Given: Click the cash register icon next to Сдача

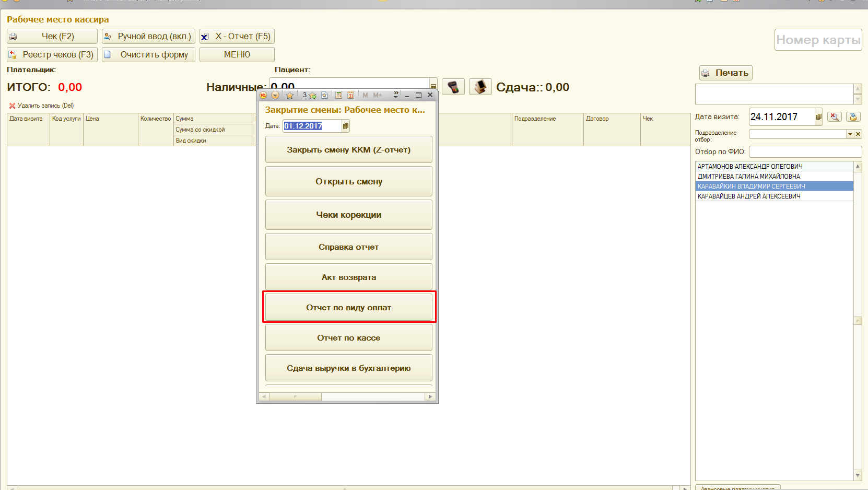Looking at the screenshot, I should (480, 87).
